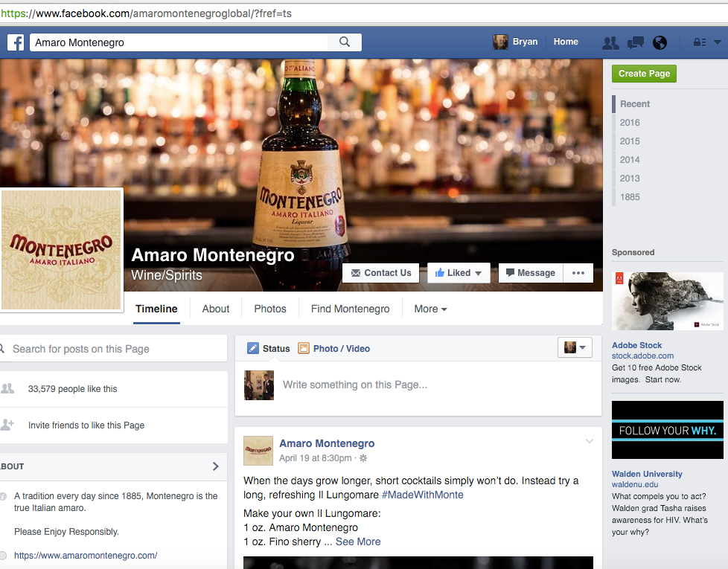
Task: Click Invite friends to like this Page
Action: (x=86, y=425)
